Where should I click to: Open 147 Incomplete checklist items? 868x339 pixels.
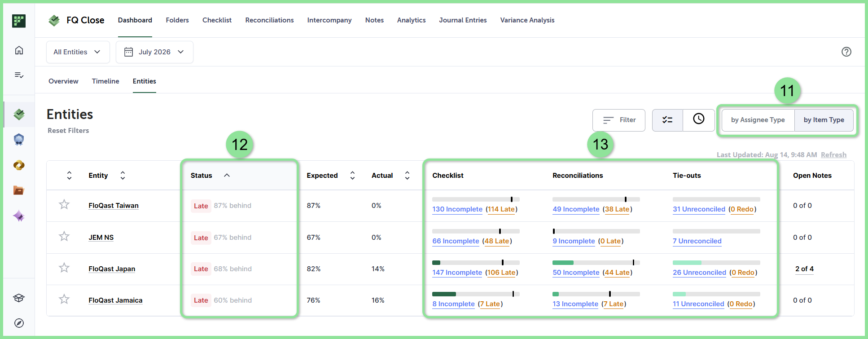(x=457, y=273)
